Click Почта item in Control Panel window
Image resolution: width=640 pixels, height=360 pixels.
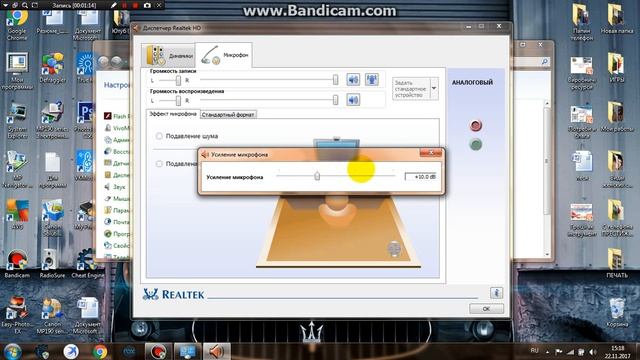click(x=117, y=222)
